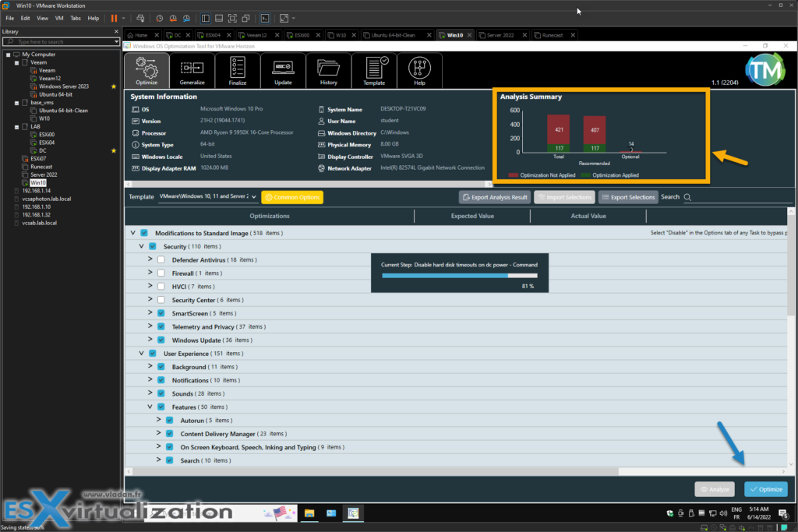Open the Snapshot Manager in VMware toolbar
The height and width of the screenshot is (532, 798).
click(186, 18)
